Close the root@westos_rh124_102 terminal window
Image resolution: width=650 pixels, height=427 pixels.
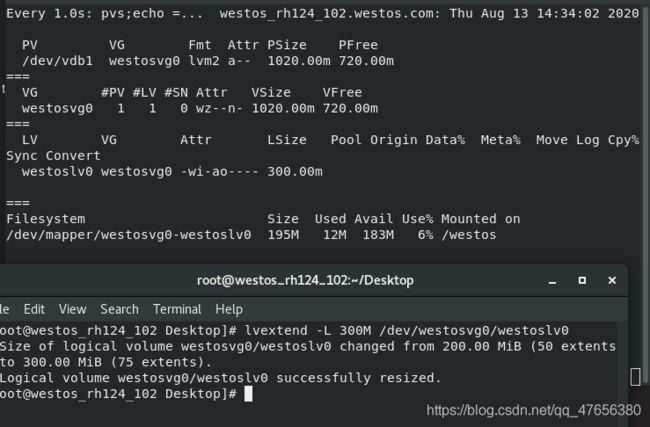[612, 281]
